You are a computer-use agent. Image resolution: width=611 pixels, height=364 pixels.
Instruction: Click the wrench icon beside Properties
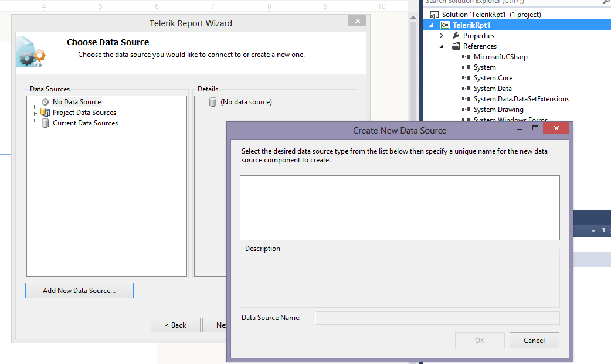pos(456,36)
